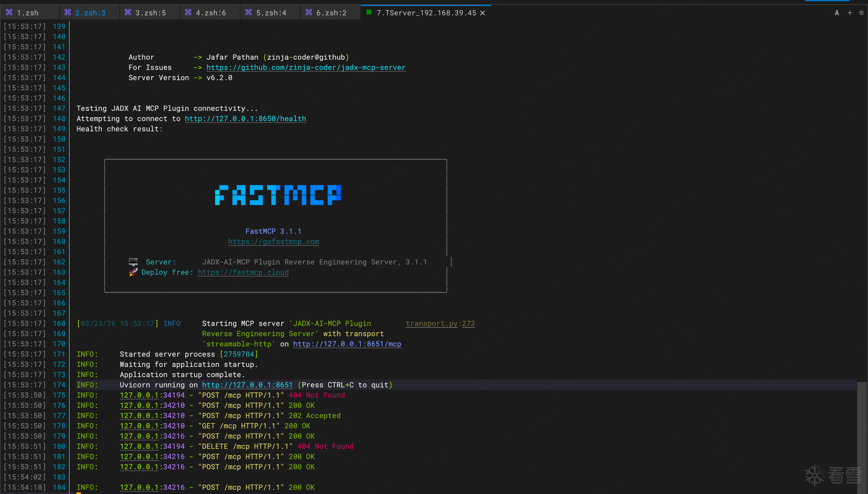This screenshot has width=868, height=494.
Task: Click the font size 'A' icon
Action: (836, 13)
